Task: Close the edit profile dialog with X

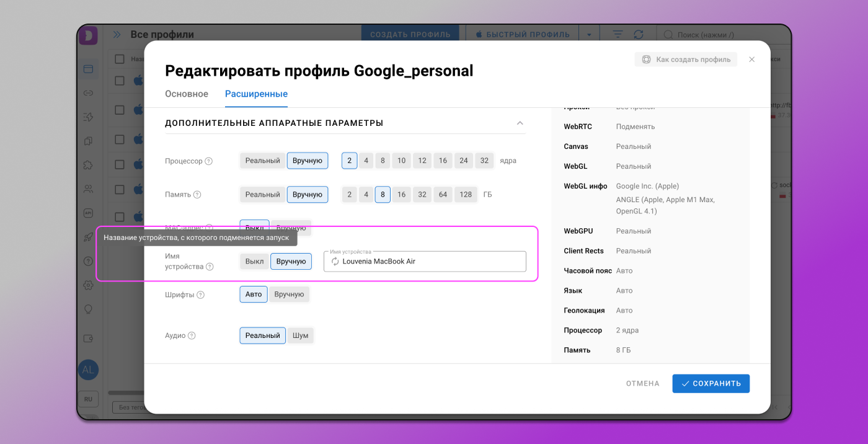Action: pyautogui.click(x=751, y=60)
